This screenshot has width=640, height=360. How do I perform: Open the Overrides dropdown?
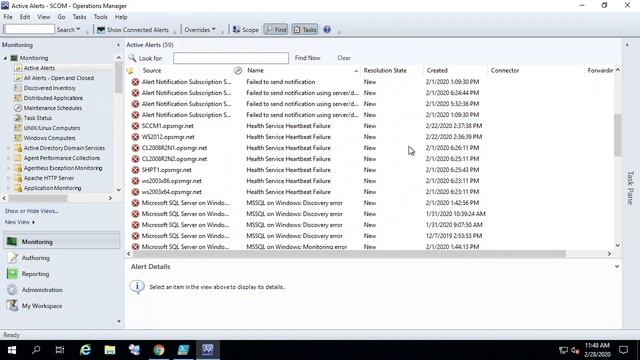200,29
